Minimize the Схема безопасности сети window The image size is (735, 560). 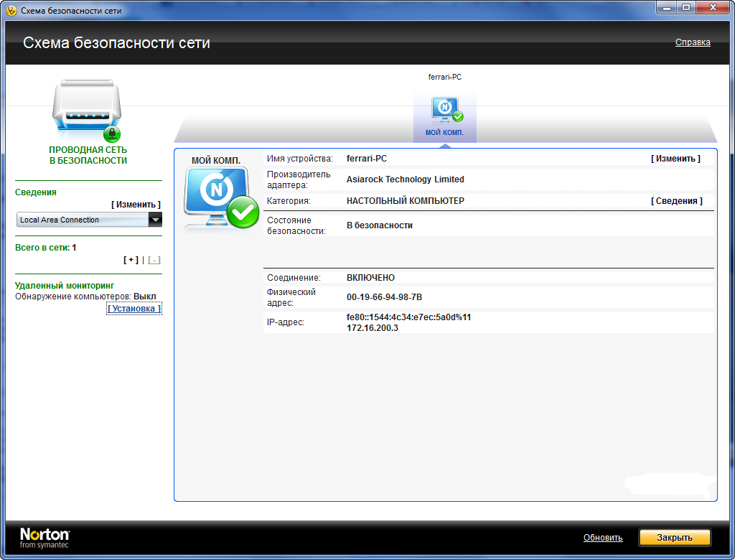(x=666, y=9)
